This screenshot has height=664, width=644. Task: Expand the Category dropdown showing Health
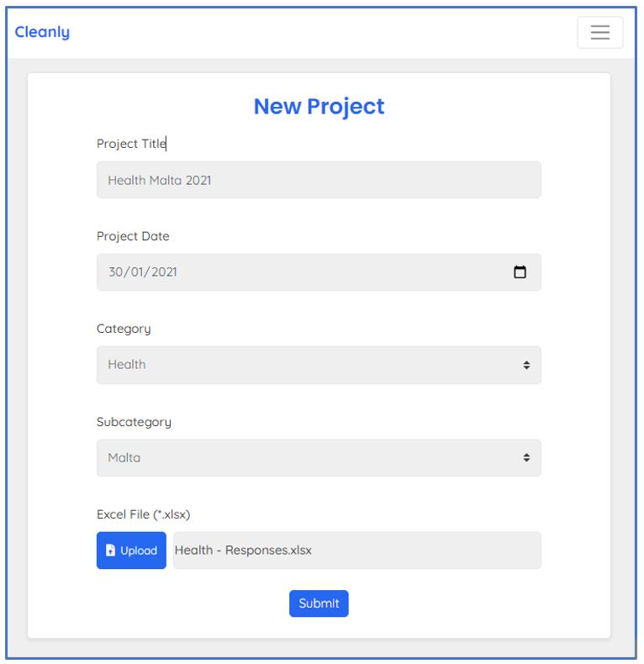click(311, 365)
